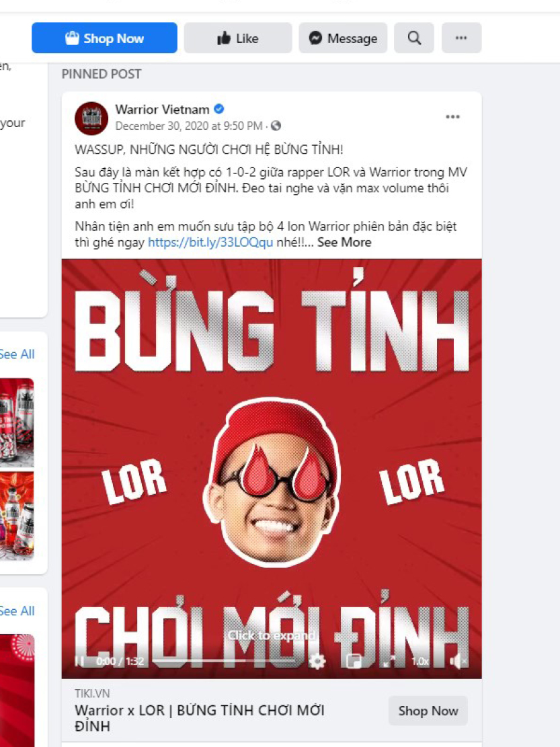Open the pinned post's options menu

point(452,117)
